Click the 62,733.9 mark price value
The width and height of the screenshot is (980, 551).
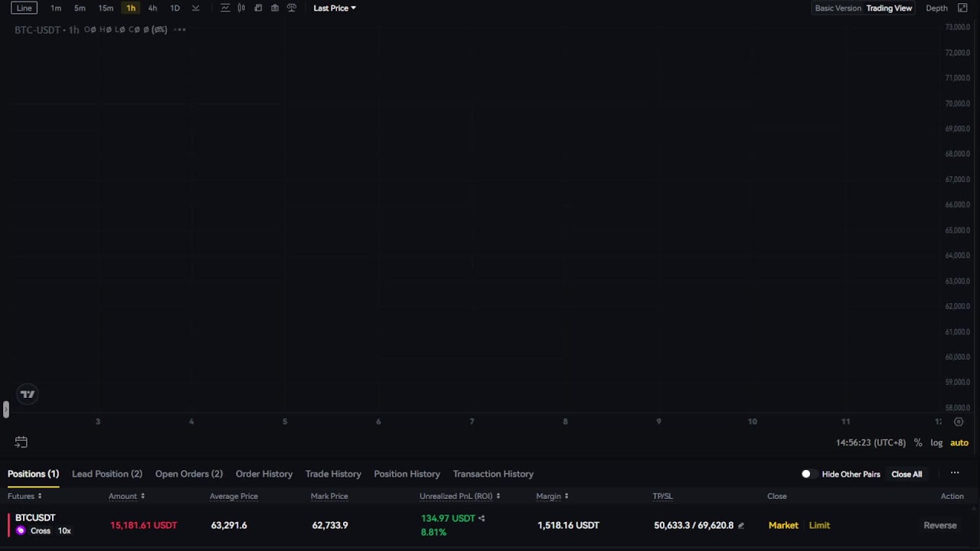click(x=330, y=525)
